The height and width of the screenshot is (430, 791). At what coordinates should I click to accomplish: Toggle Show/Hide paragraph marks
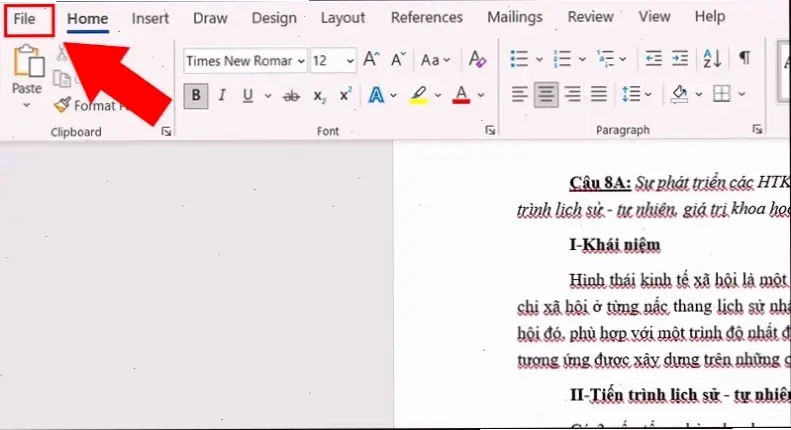(x=744, y=58)
